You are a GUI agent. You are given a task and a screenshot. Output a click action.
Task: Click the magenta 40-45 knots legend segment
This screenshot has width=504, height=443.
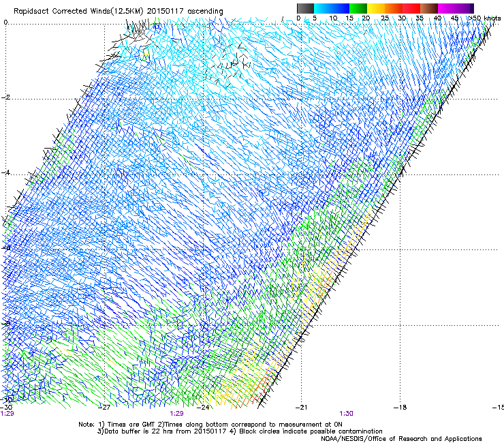point(447,8)
